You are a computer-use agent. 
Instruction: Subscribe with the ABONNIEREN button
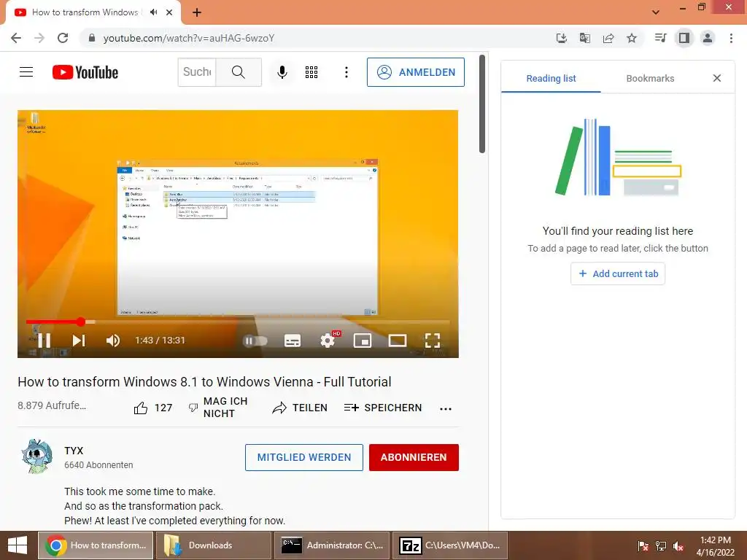pos(414,458)
